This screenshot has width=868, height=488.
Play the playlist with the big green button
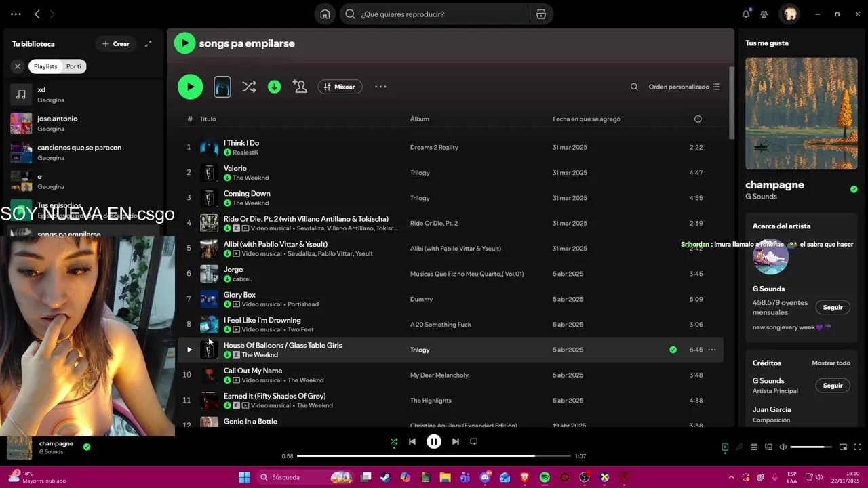click(x=190, y=87)
